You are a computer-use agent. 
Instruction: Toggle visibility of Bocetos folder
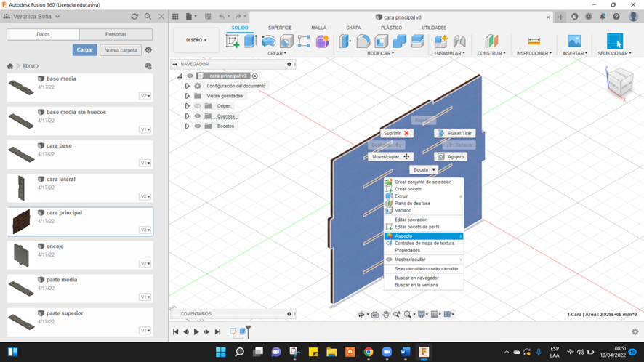pyautogui.click(x=198, y=126)
